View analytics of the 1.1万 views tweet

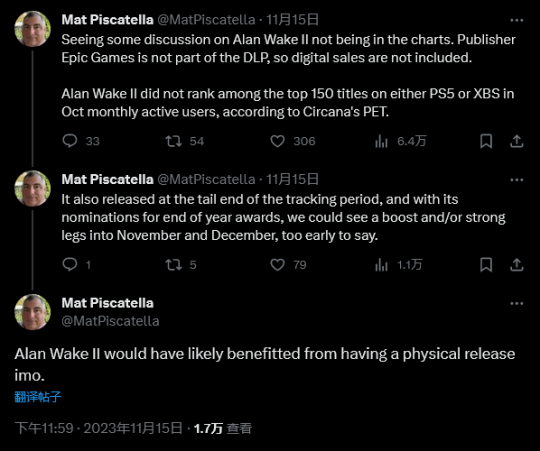(x=381, y=265)
